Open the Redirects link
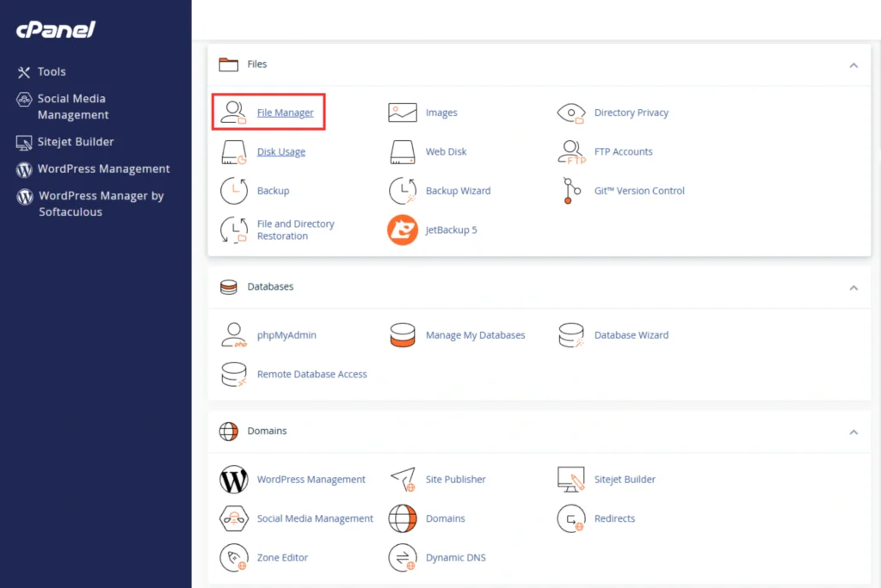The image size is (881, 588). (614, 518)
